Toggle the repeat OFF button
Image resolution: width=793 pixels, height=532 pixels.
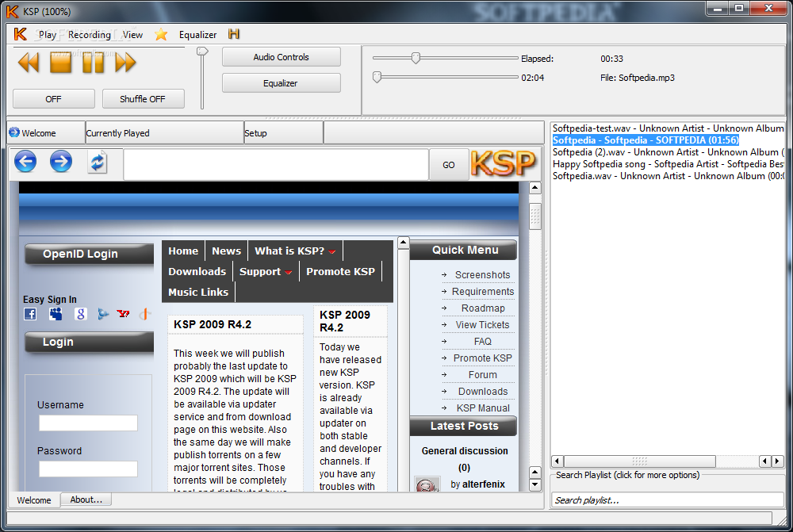click(54, 98)
